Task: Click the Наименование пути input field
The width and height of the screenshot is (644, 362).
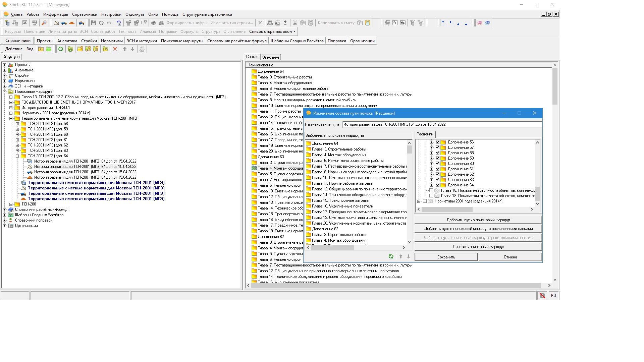Action: tap(442, 124)
